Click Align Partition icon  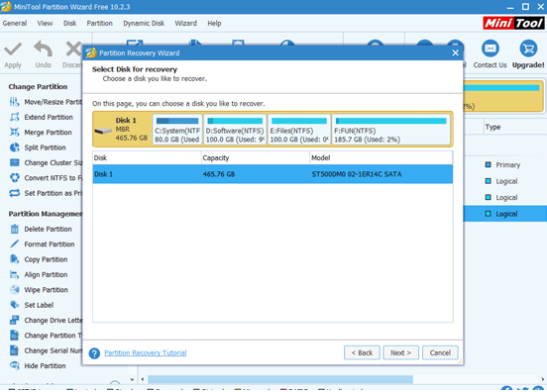pos(14,274)
